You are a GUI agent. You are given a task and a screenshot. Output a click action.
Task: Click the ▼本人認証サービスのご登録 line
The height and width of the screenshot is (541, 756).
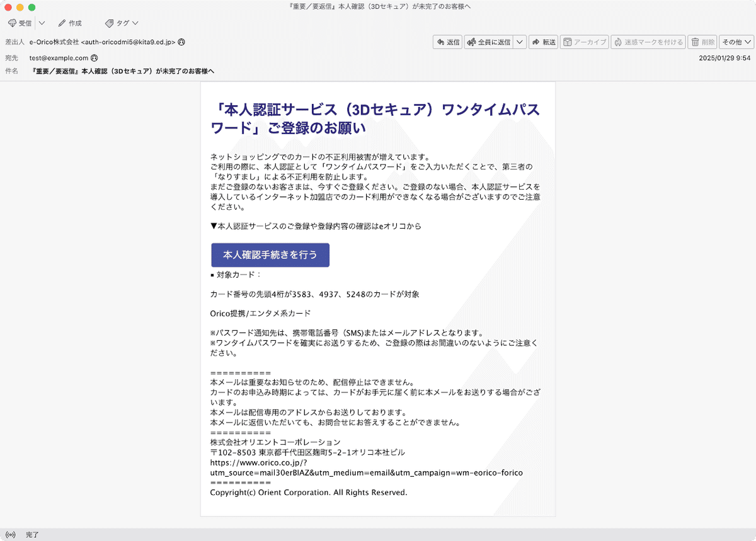coord(316,225)
